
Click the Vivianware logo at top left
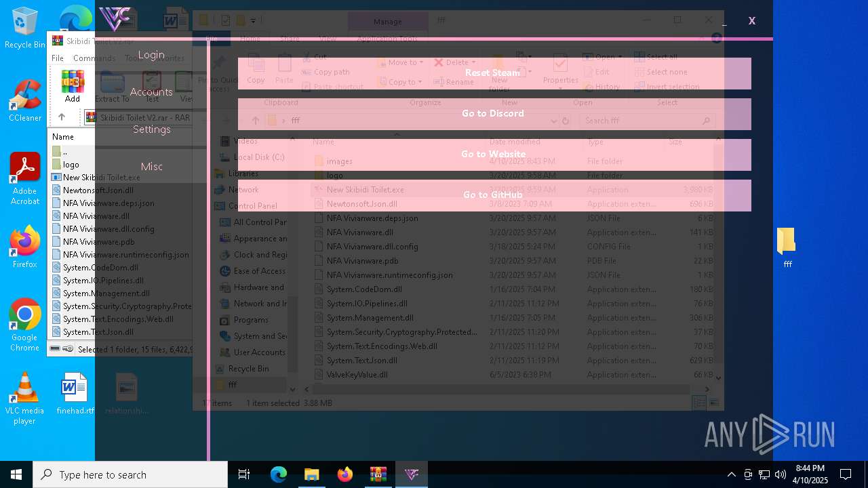point(115,18)
